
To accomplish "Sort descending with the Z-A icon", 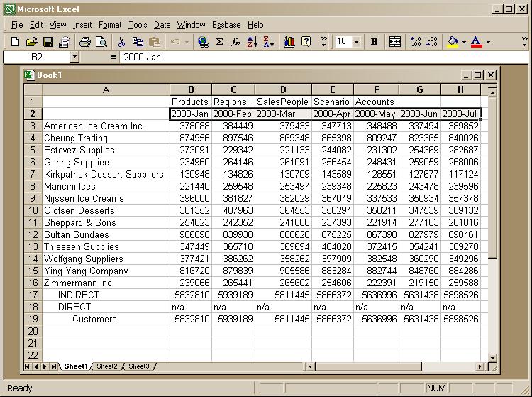I will click(x=268, y=42).
